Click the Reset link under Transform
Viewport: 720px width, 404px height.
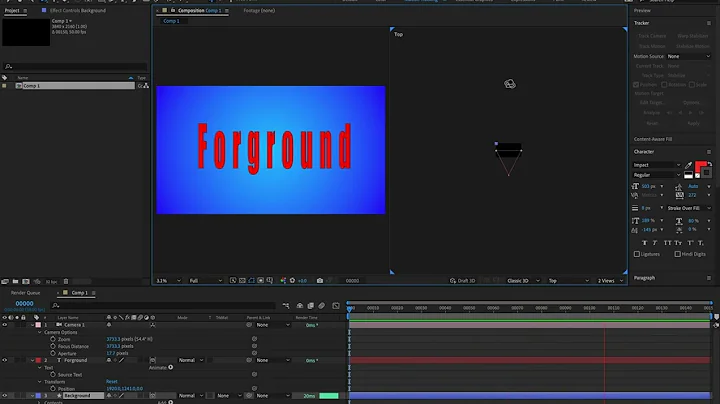click(x=112, y=382)
